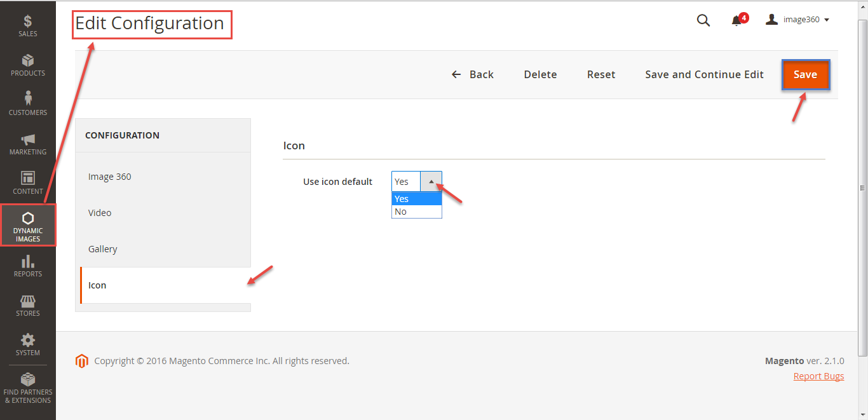Screen dimensions: 868x420
Task: Open the Marketing sidebar menu
Action: point(28,144)
